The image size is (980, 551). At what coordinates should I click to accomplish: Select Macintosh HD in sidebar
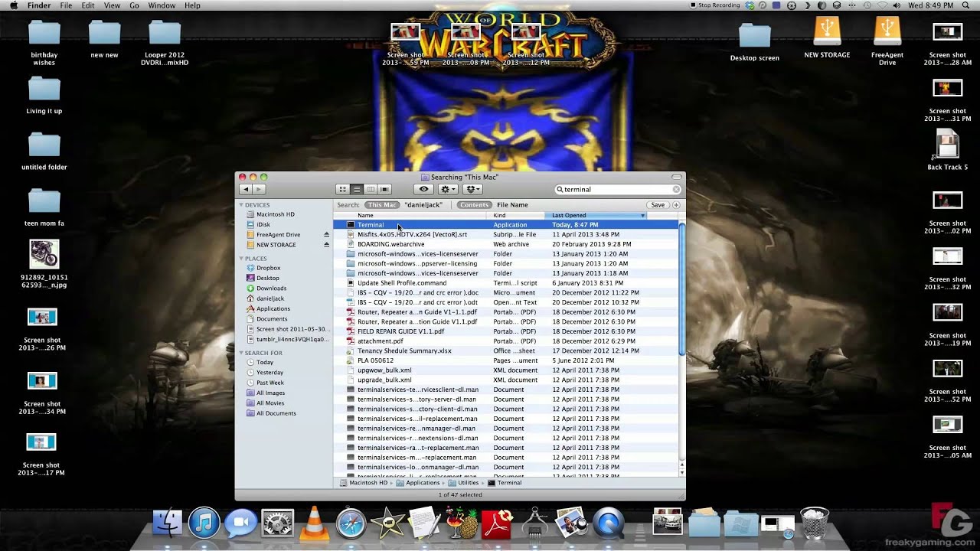click(275, 214)
